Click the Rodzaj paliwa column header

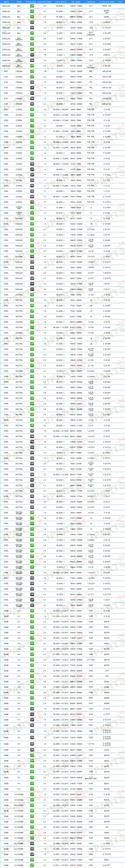(31, 2)
